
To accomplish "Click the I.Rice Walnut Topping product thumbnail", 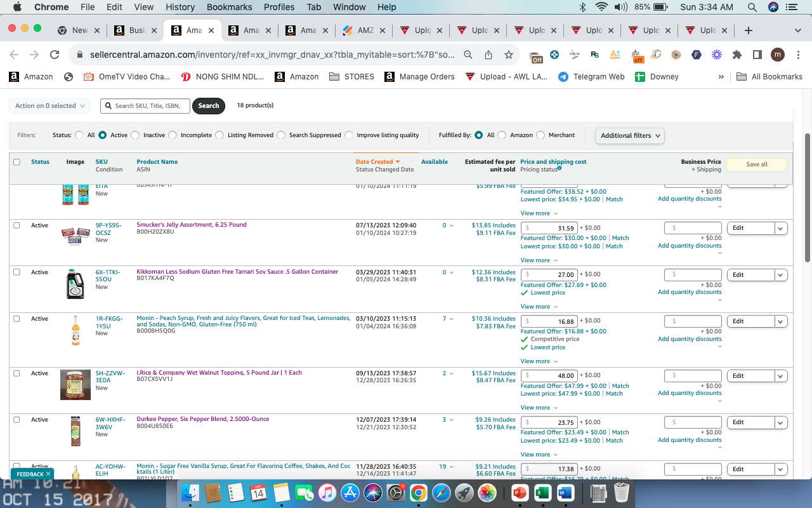I will (75, 385).
